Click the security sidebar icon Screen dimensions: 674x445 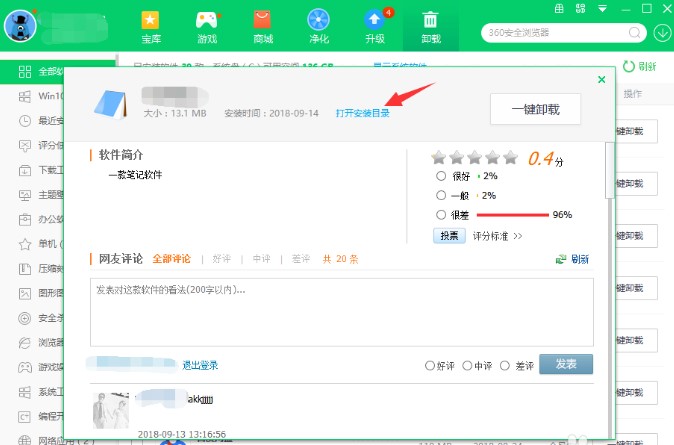point(25,318)
